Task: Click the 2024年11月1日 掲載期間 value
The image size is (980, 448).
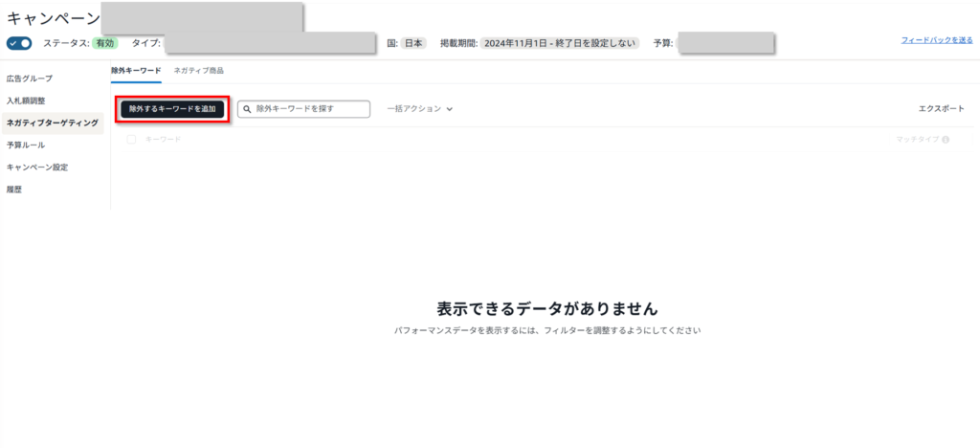Action: coord(559,44)
